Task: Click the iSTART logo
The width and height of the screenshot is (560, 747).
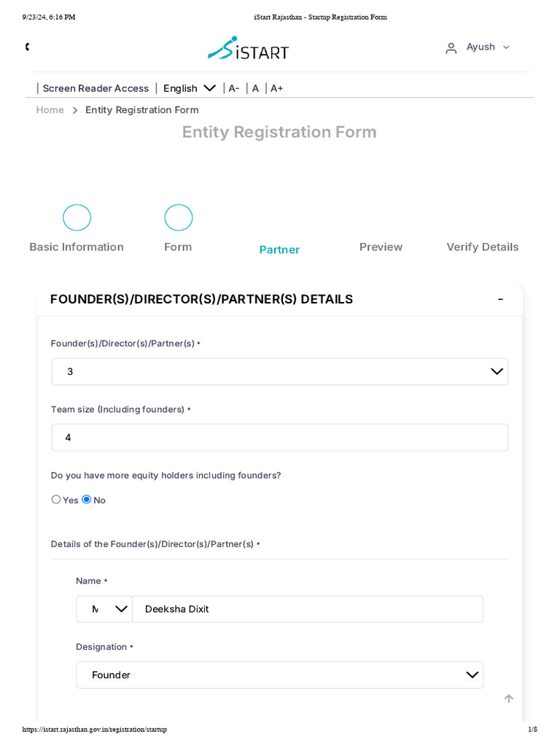Action: tap(248, 48)
